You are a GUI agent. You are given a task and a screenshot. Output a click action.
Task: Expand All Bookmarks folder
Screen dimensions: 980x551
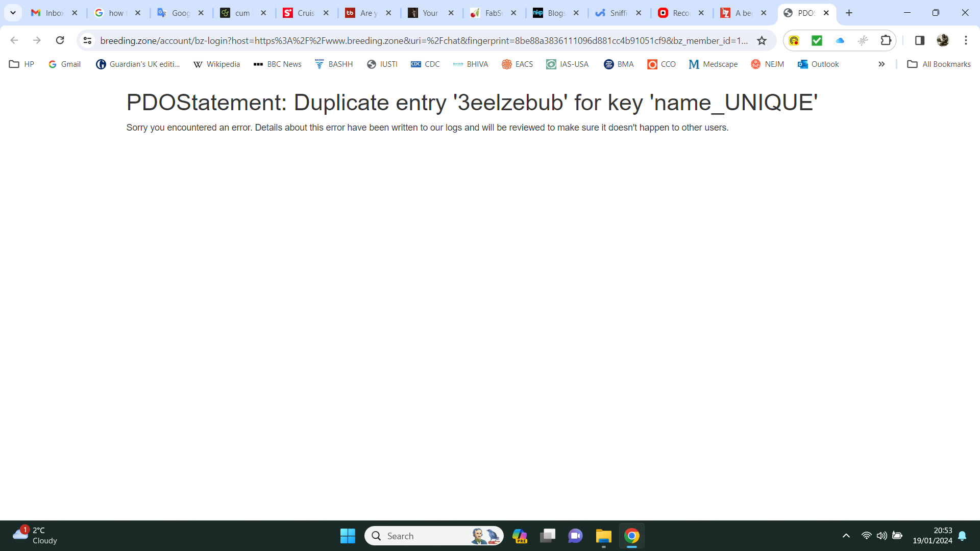(940, 63)
